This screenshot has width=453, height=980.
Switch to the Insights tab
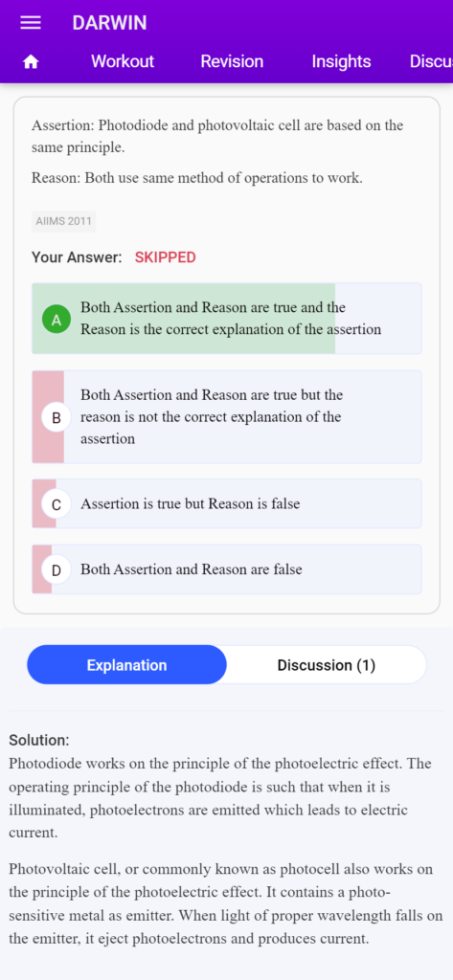(341, 61)
